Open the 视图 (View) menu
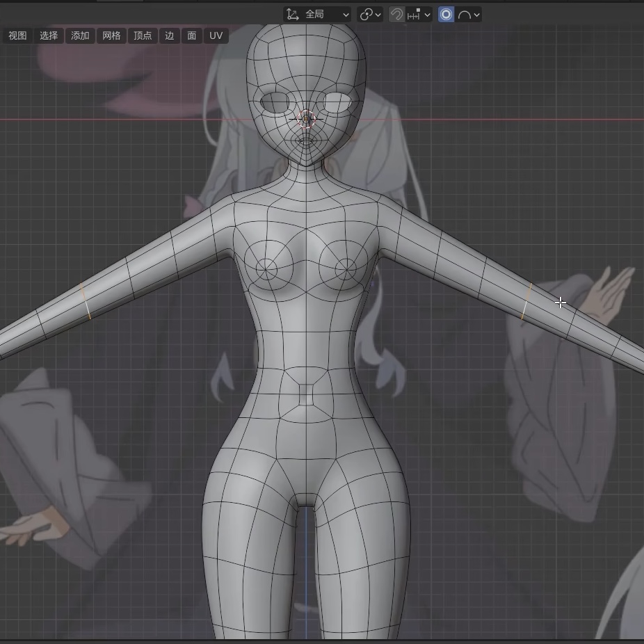 pos(17,35)
